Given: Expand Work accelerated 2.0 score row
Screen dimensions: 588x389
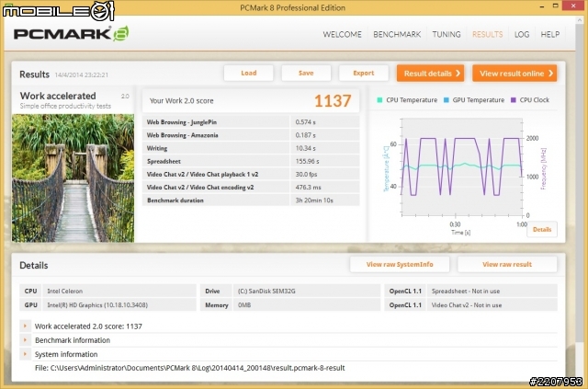Looking at the screenshot, I should [25, 326].
